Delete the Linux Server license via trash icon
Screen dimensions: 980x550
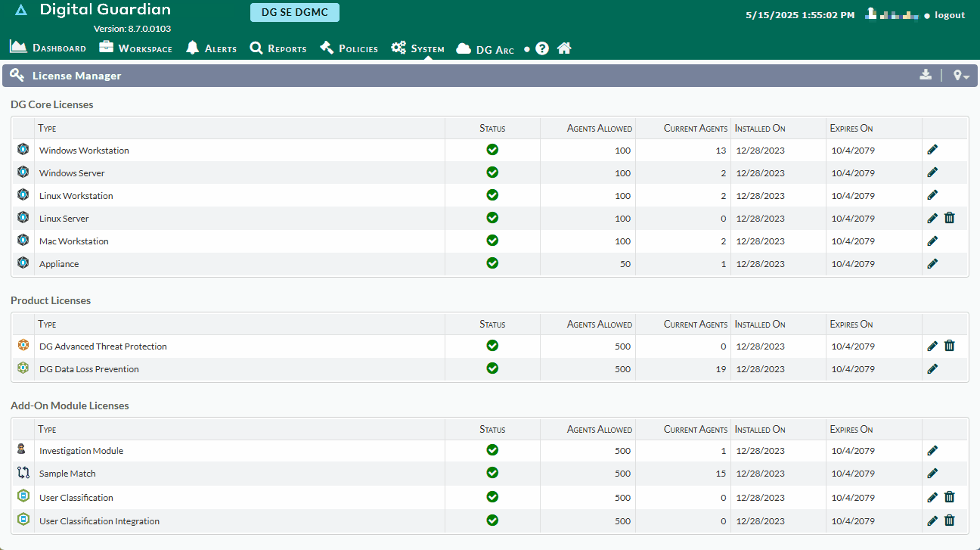click(x=950, y=217)
